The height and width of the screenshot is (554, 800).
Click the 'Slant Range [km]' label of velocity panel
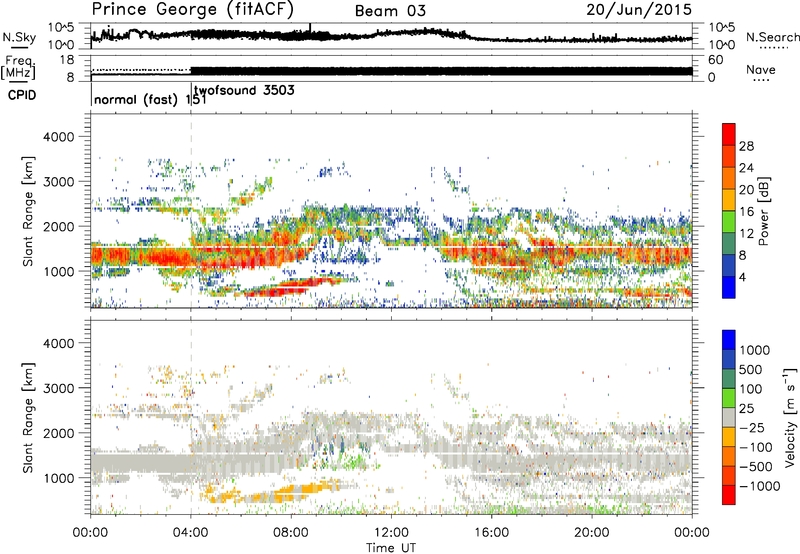pos(28,418)
